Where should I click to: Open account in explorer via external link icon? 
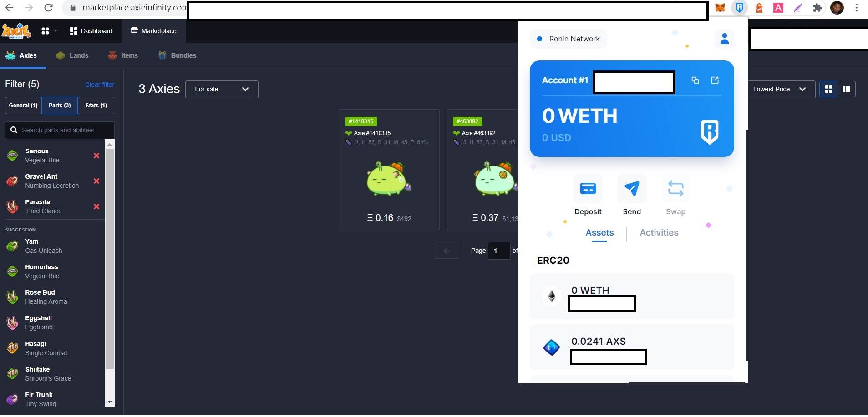[715, 80]
